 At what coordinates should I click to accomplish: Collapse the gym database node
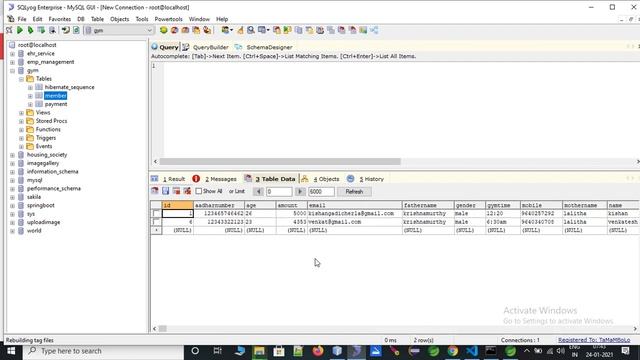tap(12, 71)
